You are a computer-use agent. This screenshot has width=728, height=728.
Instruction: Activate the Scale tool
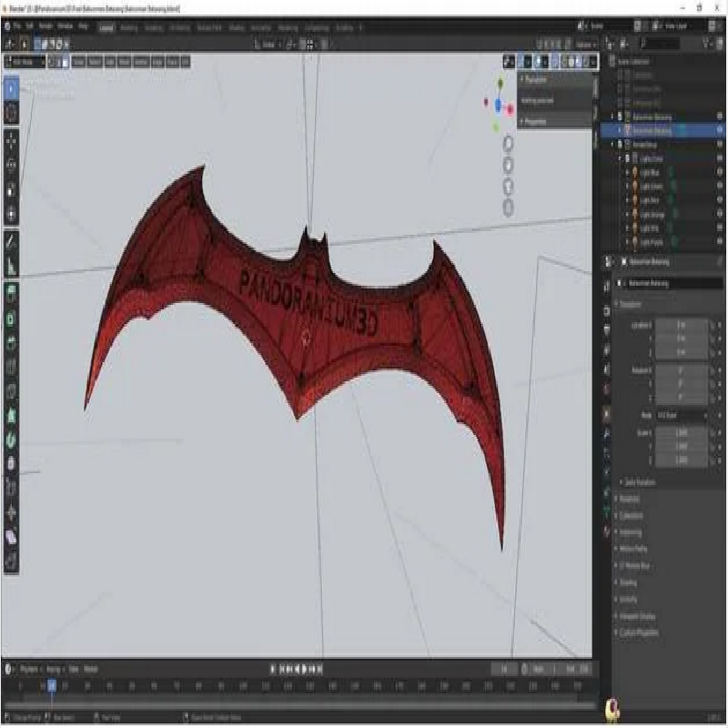(x=11, y=189)
